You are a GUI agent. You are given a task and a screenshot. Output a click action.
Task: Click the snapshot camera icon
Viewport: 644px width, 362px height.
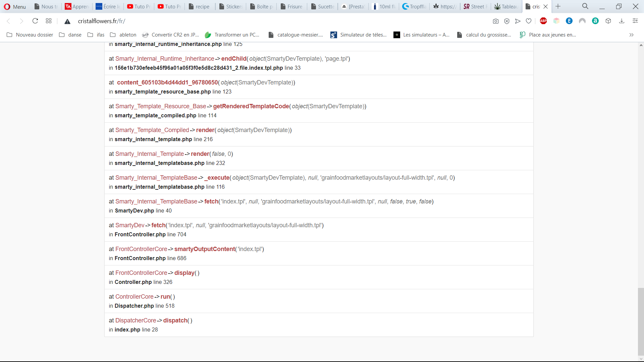point(495,21)
